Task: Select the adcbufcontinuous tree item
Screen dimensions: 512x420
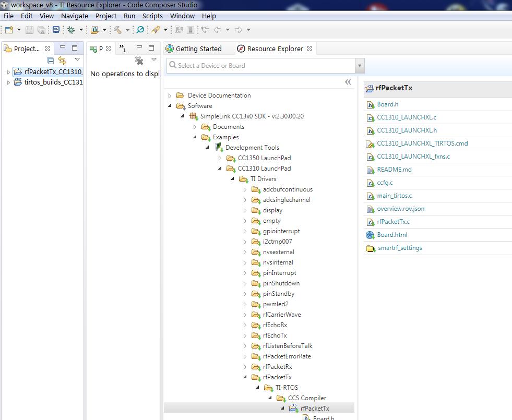Action: tap(288, 189)
